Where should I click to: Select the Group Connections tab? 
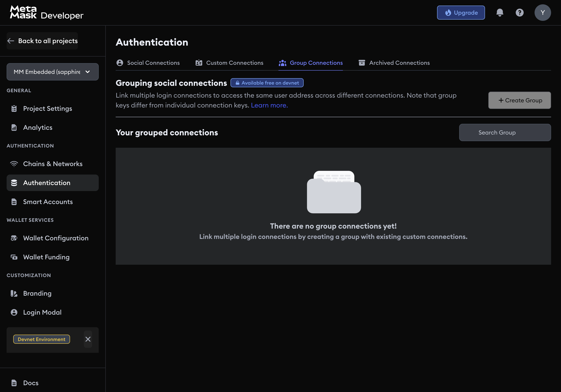point(311,63)
